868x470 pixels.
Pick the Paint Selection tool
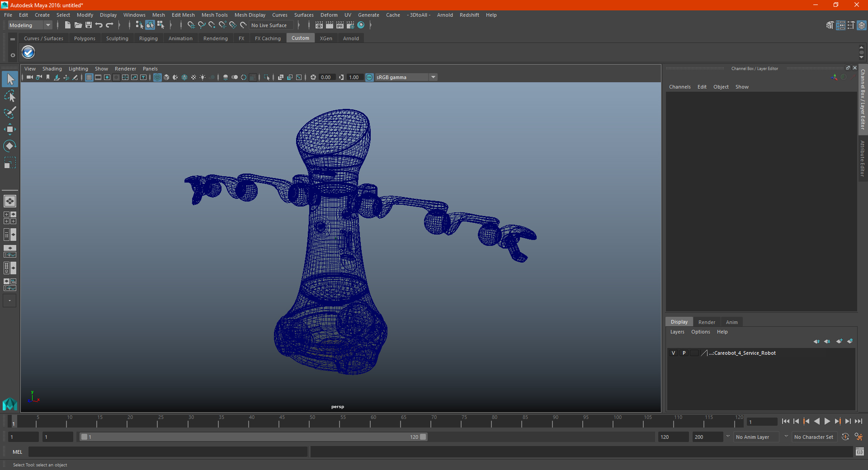pyautogui.click(x=10, y=112)
